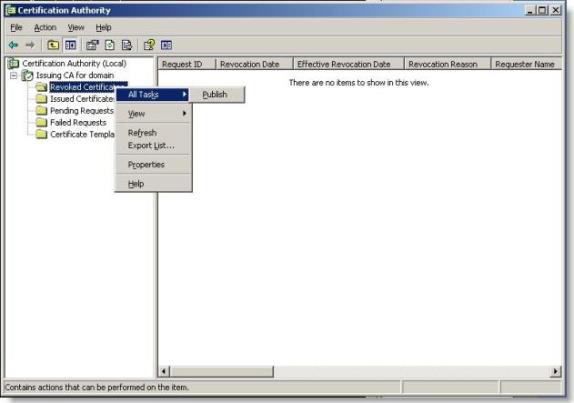Viewport: 574px width, 403px height.
Task: Select the Certificate Templates tree item
Action: point(82,134)
